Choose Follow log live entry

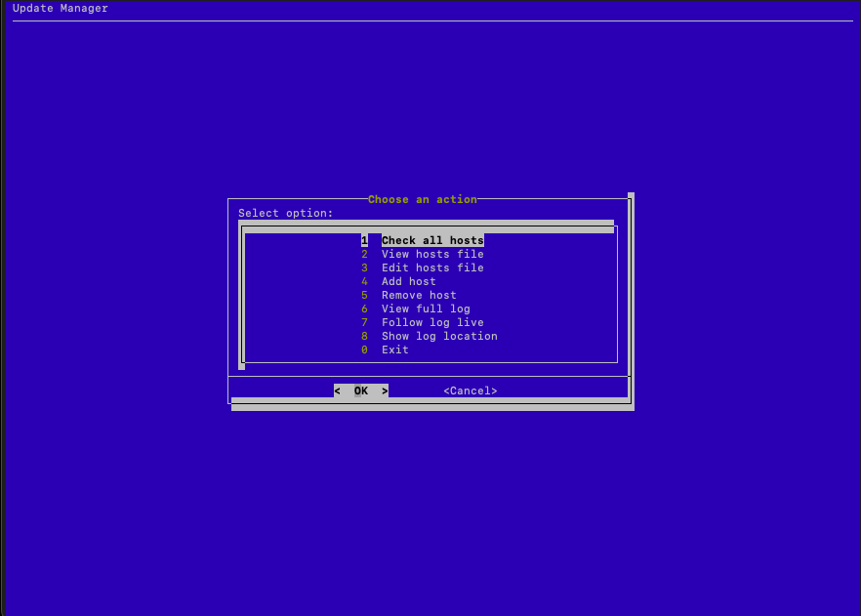point(430,322)
